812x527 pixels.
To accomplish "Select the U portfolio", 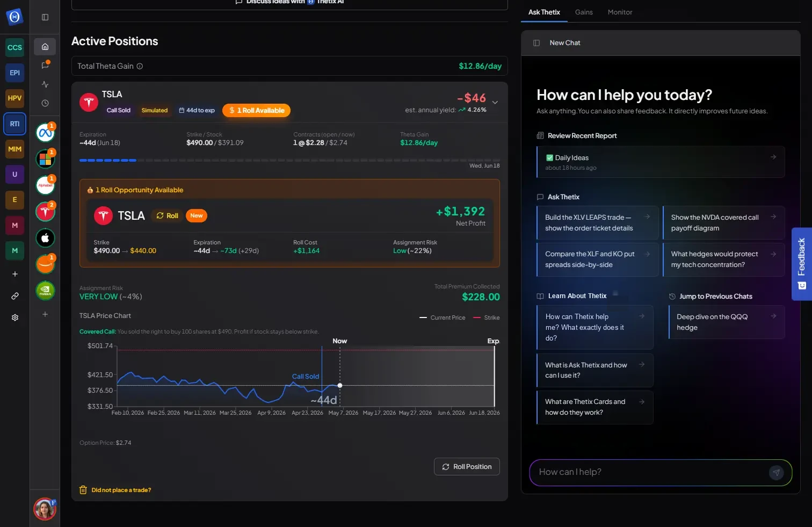I will [15, 174].
